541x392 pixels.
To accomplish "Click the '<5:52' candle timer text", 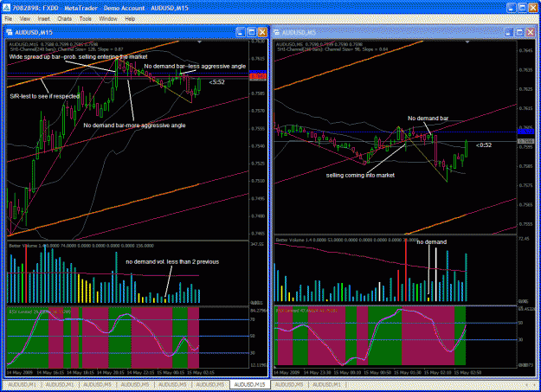I will click(216, 82).
